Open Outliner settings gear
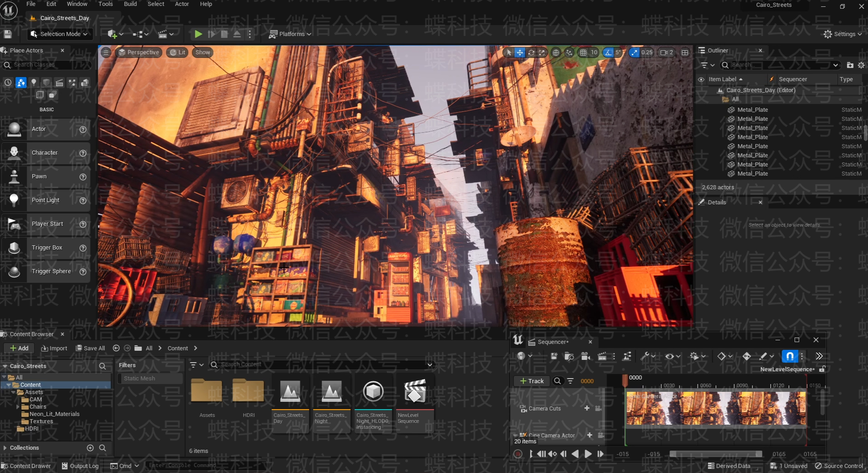 (x=861, y=65)
